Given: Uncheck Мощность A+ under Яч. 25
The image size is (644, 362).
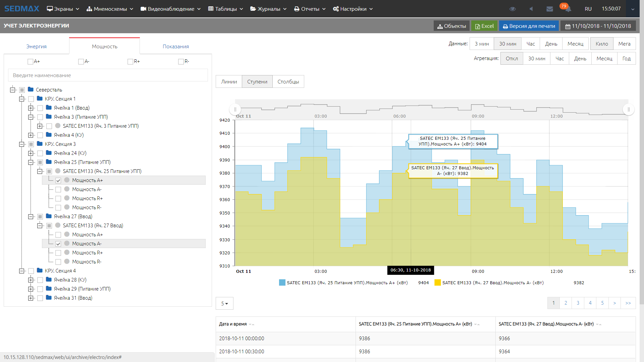Looking at the screenshot, I should (58, 180).
